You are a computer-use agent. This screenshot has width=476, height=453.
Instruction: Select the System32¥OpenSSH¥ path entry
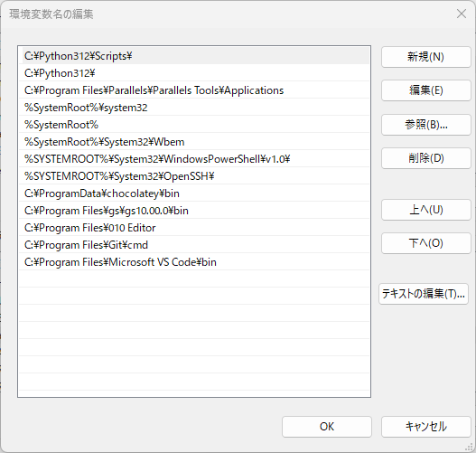pyautogui.click(x=194, y=176)
